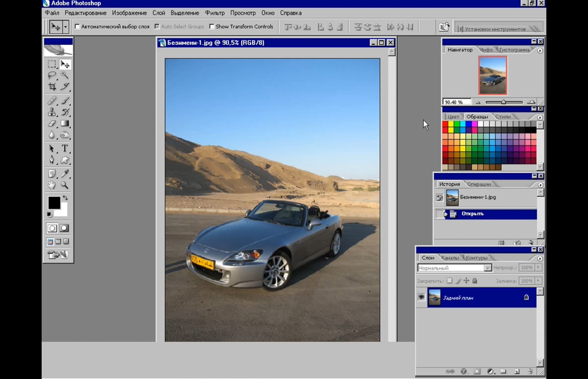Toggle Автоматический выбор слоя checkbox
The width and height of the screenshot is (588, 379).
(77, 27)
